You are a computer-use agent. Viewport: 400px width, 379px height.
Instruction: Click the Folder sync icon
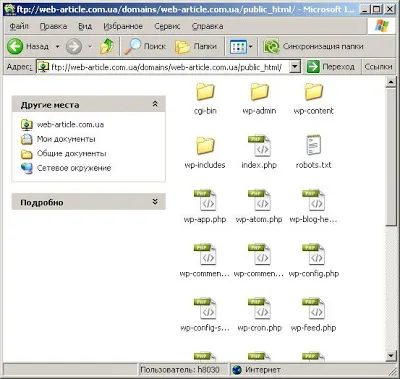point(271,46)
